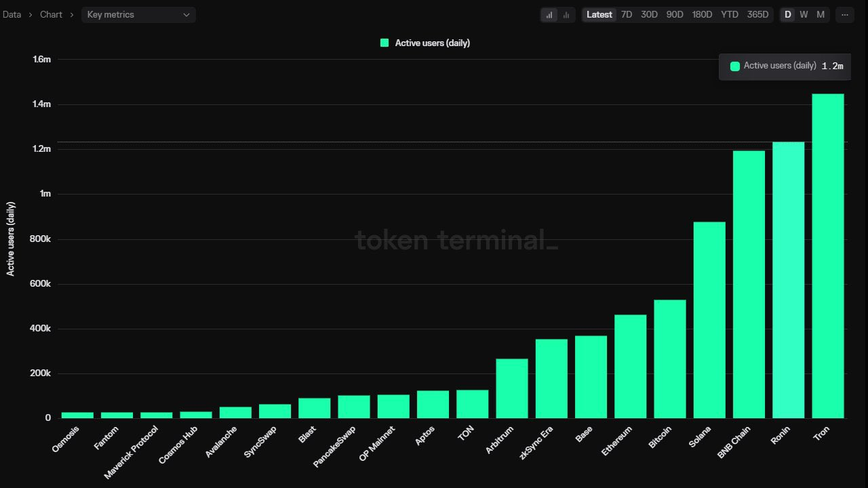The image size is (868, 488).
Task: Select the YTD time range
Action: pos(730,15)
